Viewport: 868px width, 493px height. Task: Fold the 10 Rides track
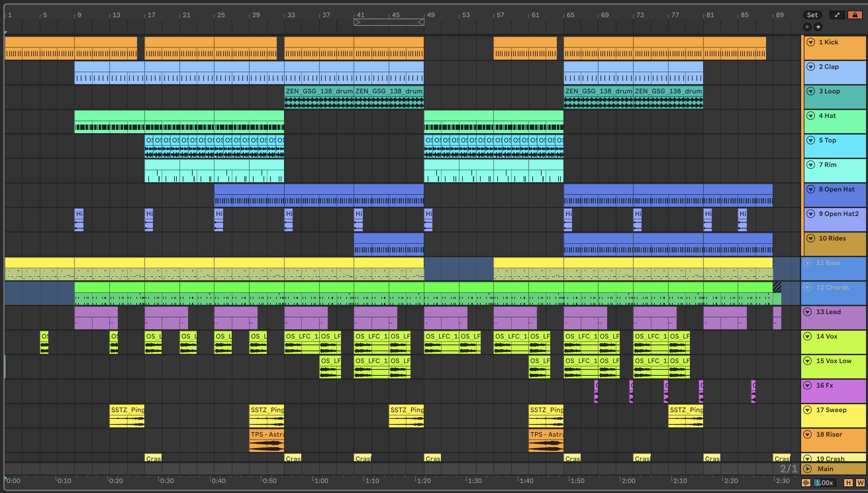click(810, 238)
